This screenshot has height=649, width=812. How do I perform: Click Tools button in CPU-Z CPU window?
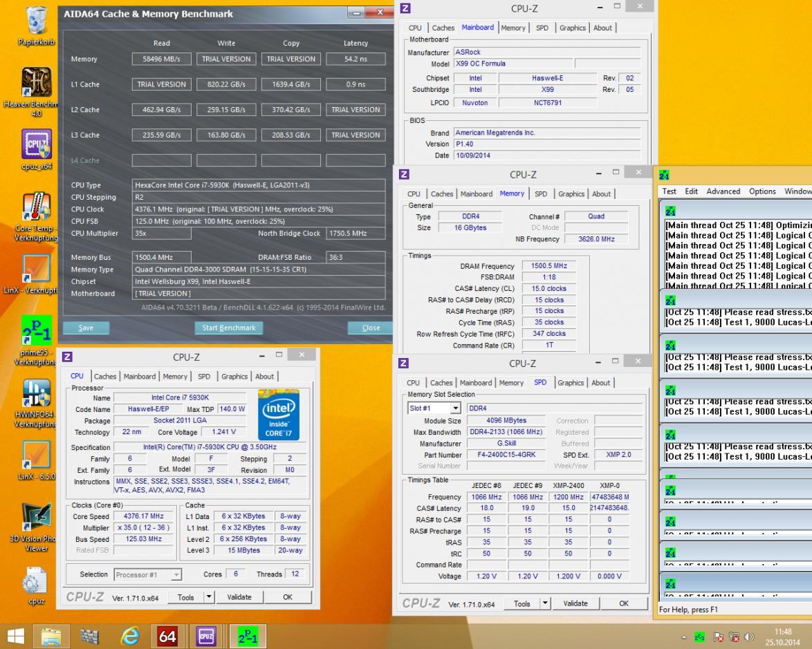(x=186, y=596)
